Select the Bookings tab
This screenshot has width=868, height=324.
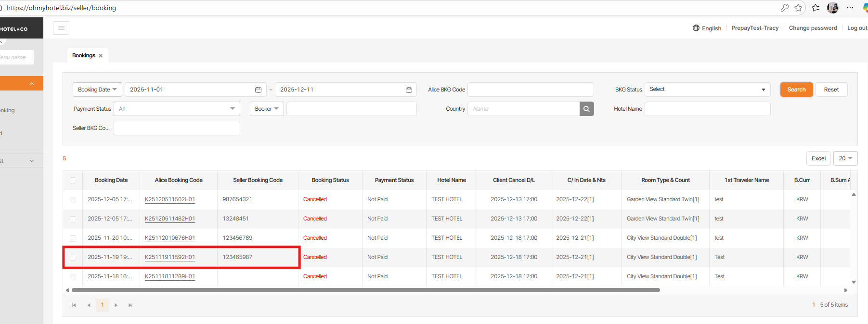click(83, 56)
